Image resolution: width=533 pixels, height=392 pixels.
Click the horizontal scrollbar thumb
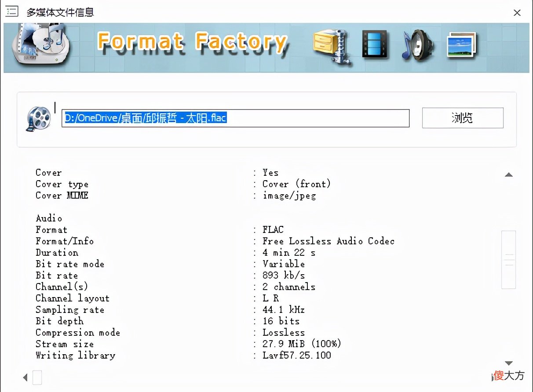coord(37,377)
